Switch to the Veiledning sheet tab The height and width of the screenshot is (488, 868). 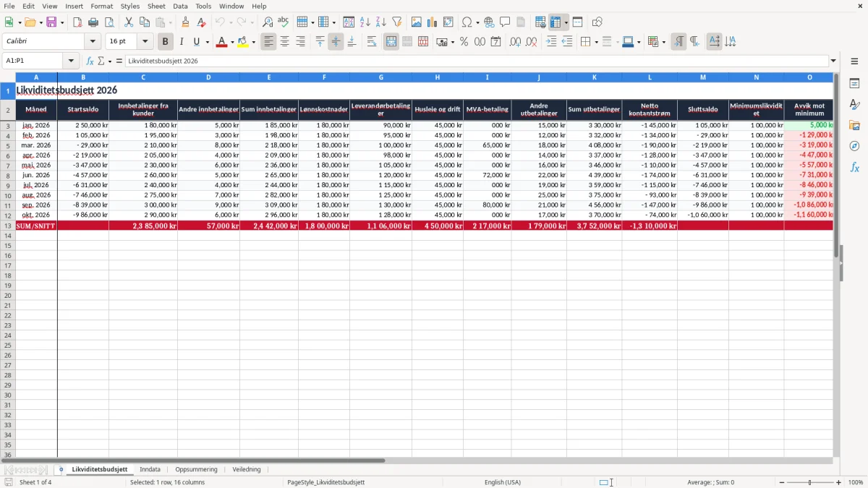pyautogui.click(x=246, y=469)
